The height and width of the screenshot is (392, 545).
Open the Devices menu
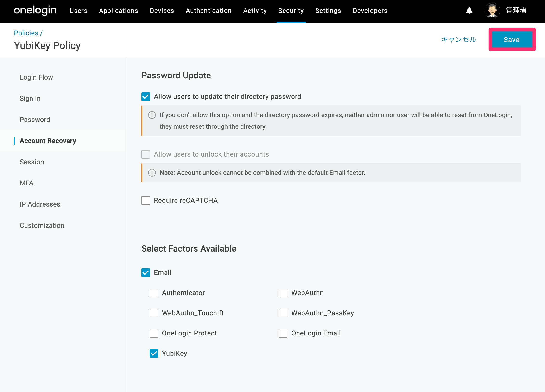tap(162, 11)
